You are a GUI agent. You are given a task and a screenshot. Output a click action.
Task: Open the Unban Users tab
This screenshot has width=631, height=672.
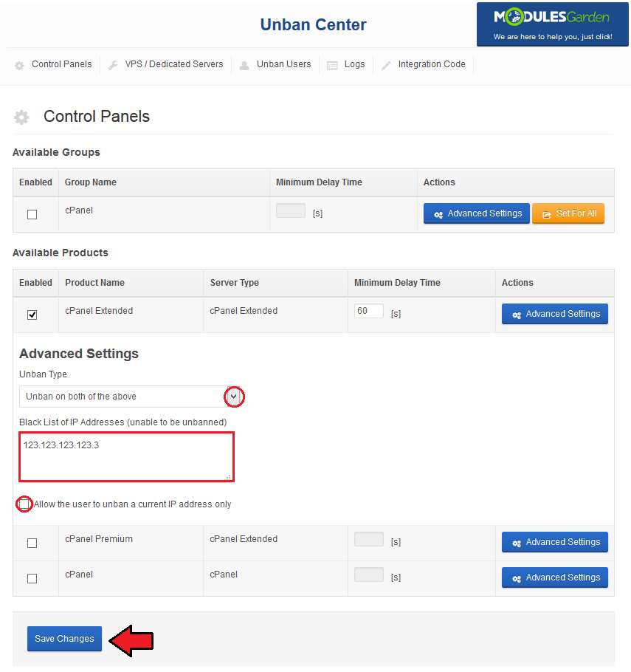pyautogui.click(x=283, y=64)
